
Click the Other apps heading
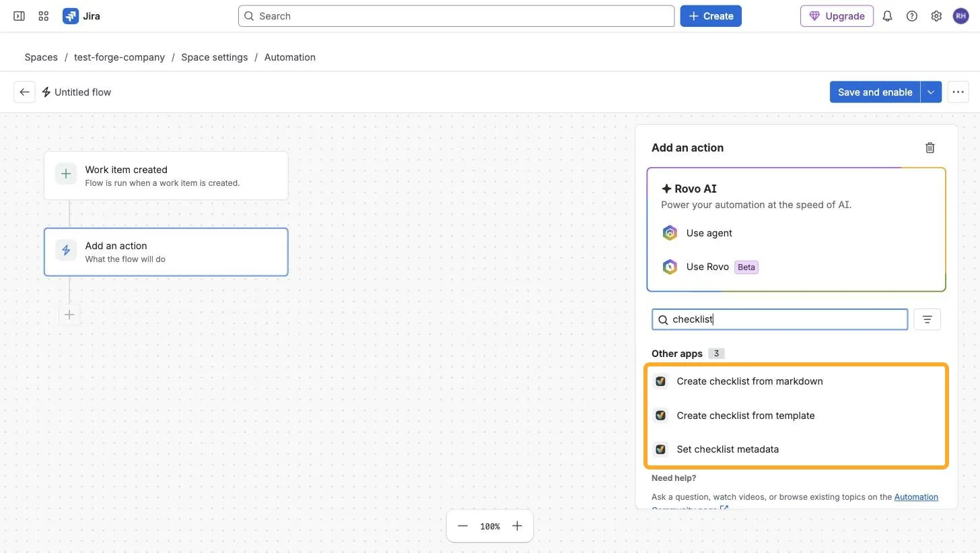[x=676, y=354]
